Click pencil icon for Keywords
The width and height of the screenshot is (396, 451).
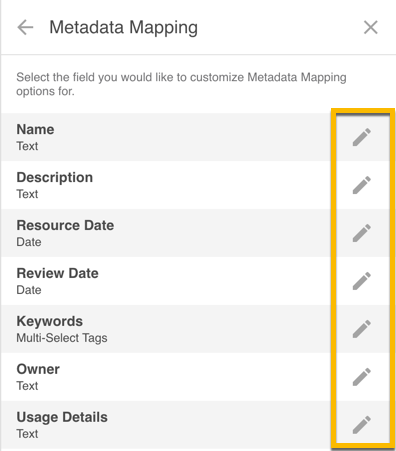pyautogui.click(x=362, y=329)
